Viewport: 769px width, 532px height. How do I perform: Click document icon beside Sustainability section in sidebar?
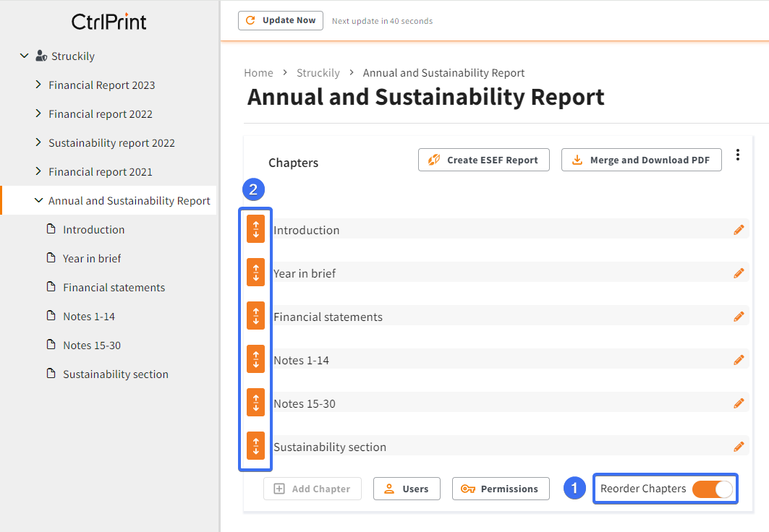click(x=51, y=373)
